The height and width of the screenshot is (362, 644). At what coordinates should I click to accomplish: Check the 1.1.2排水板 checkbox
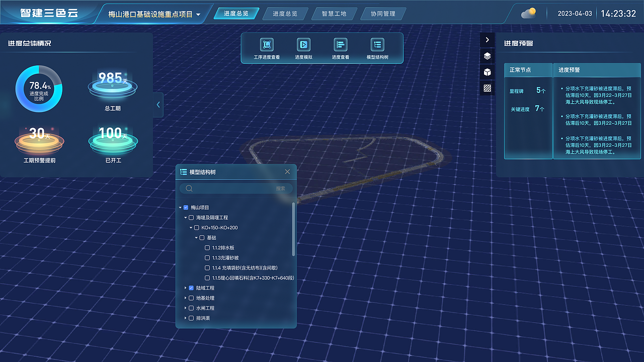[x=207, y=248]
